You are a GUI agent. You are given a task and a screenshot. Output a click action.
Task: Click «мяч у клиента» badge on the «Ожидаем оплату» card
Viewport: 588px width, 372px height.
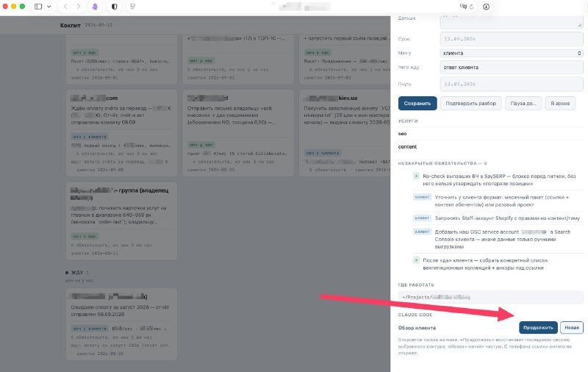pyautogui.click(x=90, y=328)
